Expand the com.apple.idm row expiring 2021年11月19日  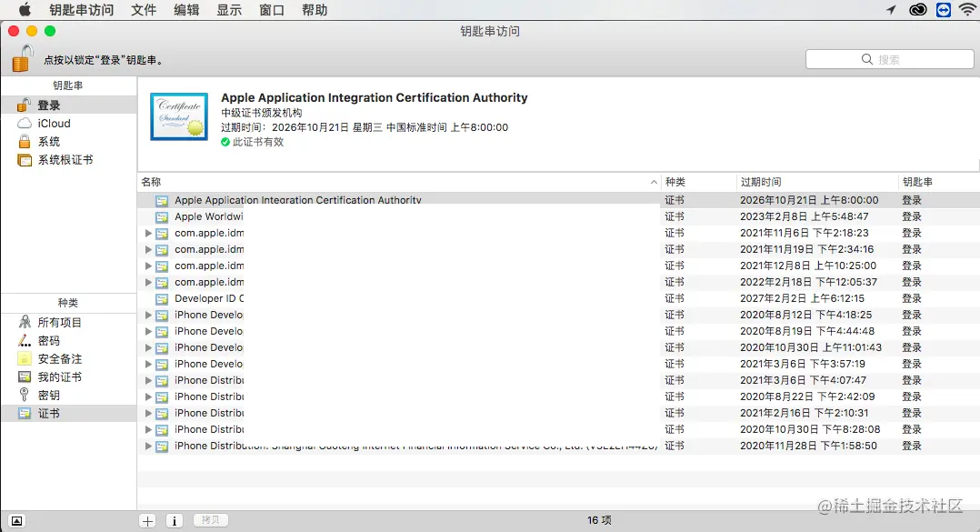148,249
